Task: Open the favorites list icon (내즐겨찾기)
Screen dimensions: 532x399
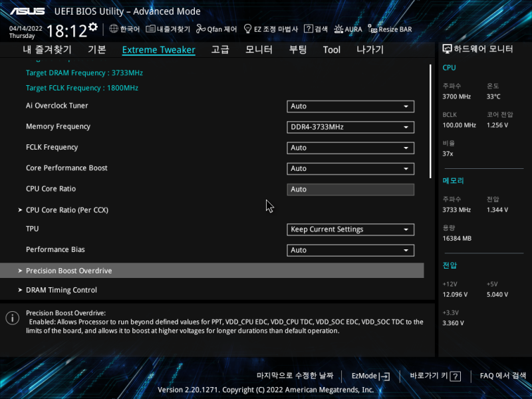Action: tap(150, 29)
